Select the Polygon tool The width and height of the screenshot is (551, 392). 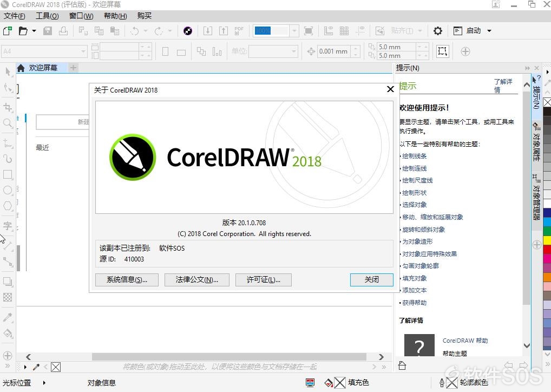pos(8,206)
